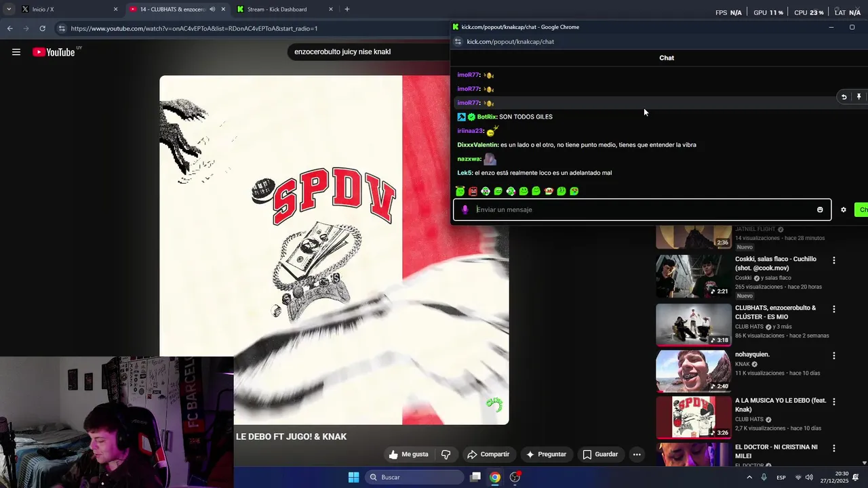Pin the hovered imoR77 chat message
Viewport: 868px width, 488px height.
click(x=859, y=97)
